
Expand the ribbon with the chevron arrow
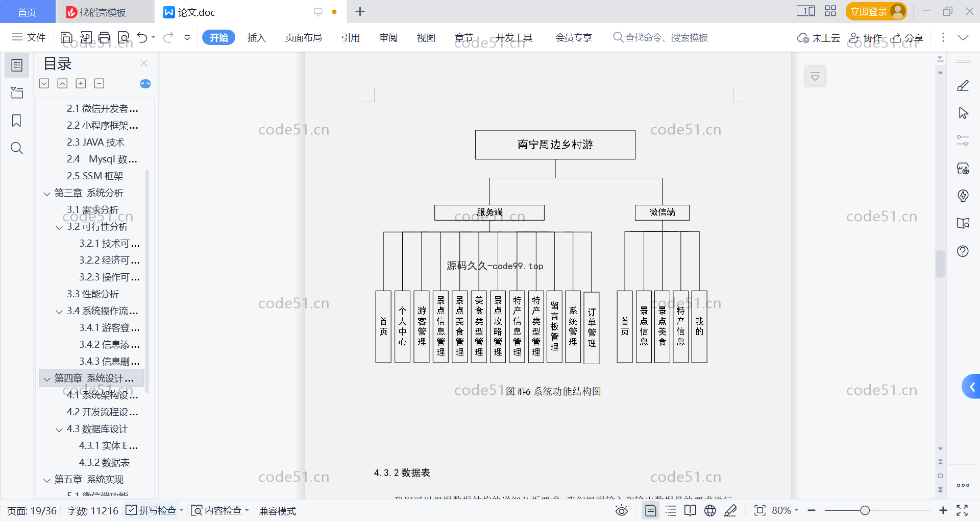point(963,38)
